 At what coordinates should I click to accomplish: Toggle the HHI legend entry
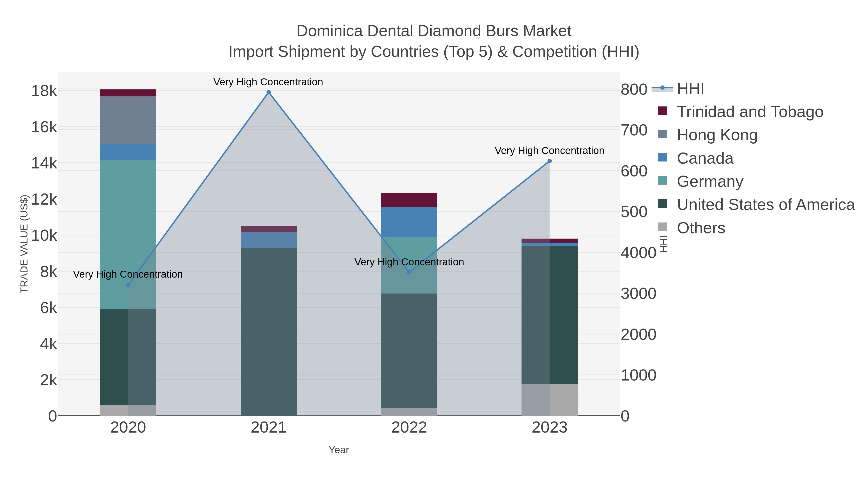[678, 89]
